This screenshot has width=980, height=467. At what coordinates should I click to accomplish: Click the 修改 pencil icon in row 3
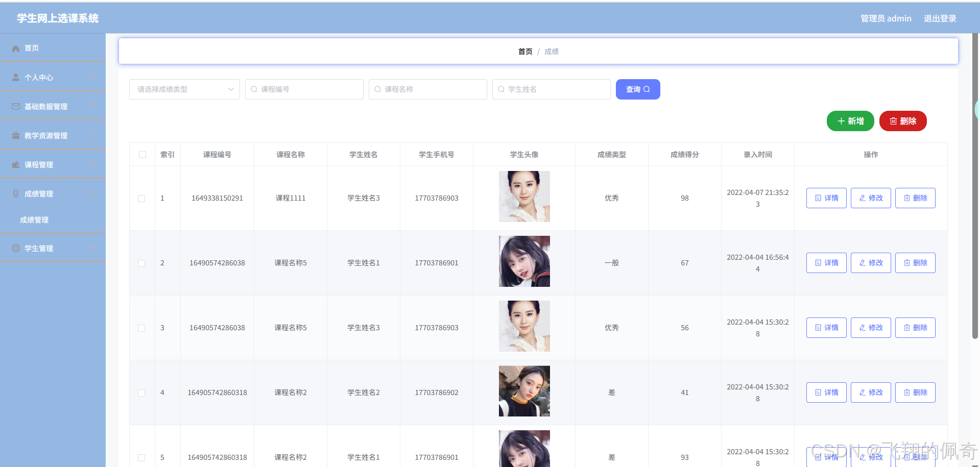[x=863, y=328]
